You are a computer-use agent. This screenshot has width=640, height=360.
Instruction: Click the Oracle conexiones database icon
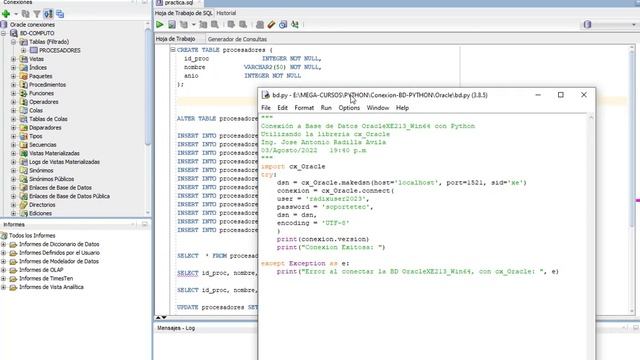point(4,24)
